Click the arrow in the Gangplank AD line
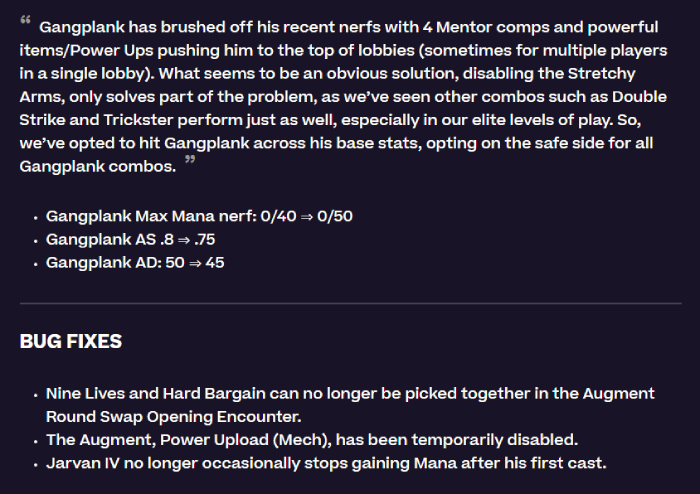The width and height of the screenshot is (700, 494). (x=195, y=263)
